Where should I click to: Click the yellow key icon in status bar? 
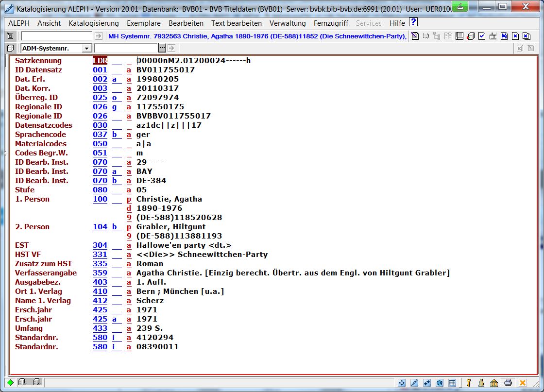point(469,383)
